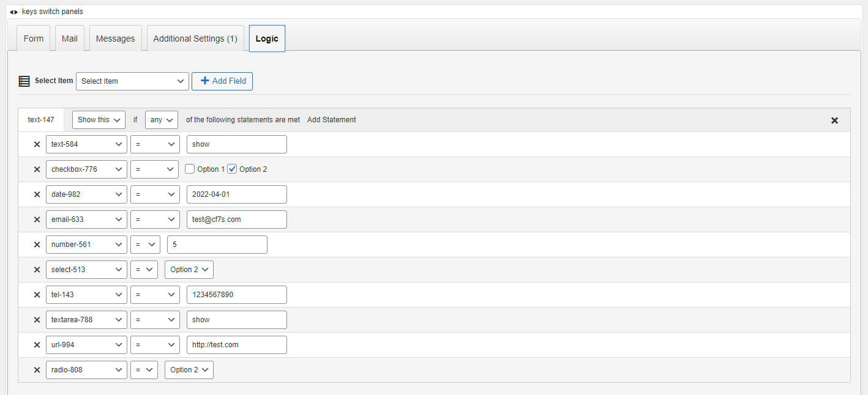Screen dimensions: 868x395
Task: Click the tel-143 value input field
Action: coord(236,295)
